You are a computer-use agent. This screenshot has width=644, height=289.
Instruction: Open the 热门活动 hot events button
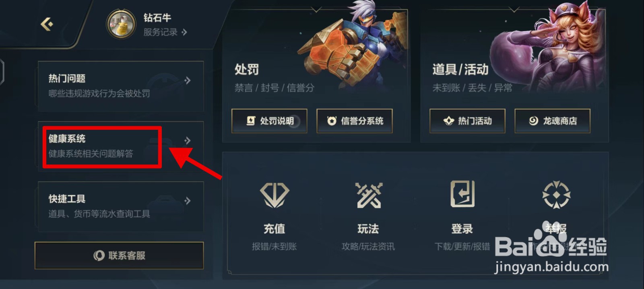(467, 121)
